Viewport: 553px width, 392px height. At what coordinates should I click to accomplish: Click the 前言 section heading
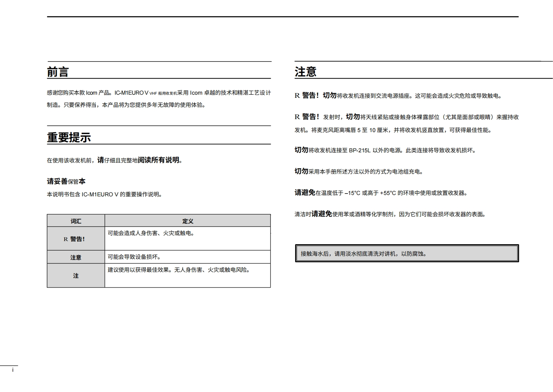(58, 72)
